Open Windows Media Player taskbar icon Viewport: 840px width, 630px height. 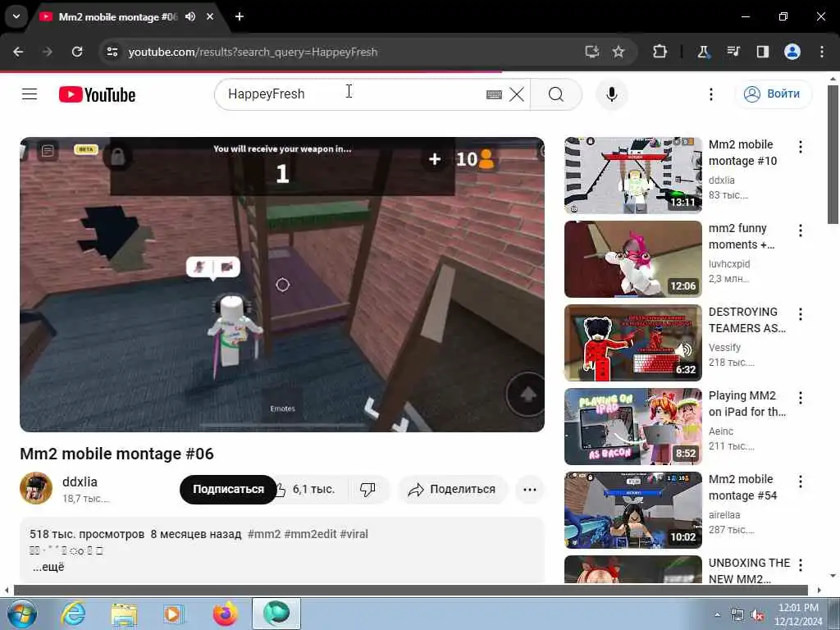coord(173,614)
